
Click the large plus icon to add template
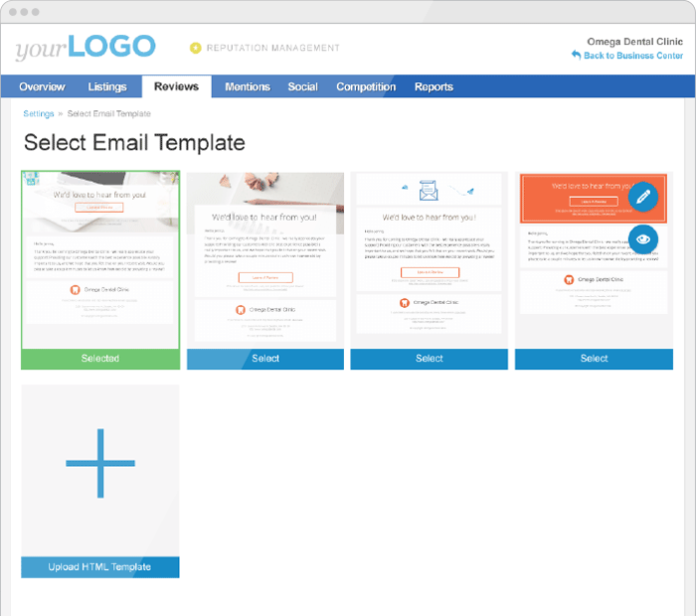tap(100, 463)
